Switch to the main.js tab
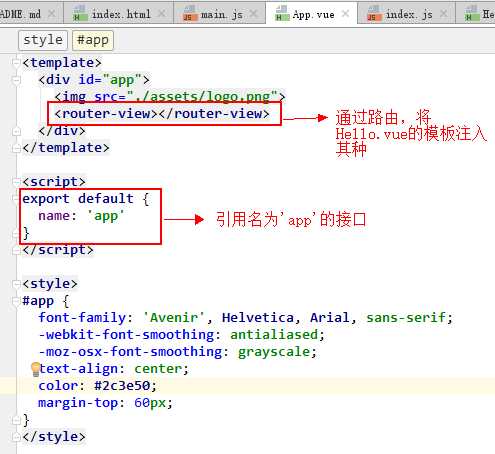 click(x=219, y=14)
